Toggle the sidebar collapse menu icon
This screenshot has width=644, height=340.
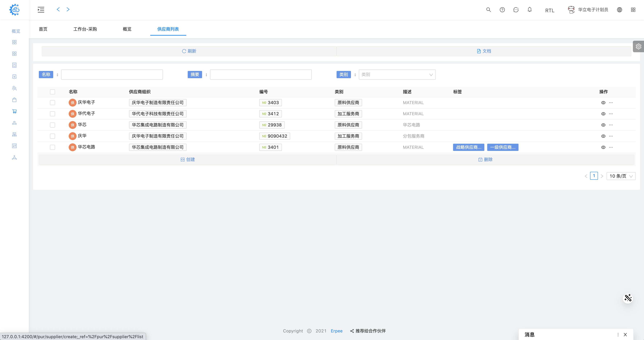click(x=41, y=10)
